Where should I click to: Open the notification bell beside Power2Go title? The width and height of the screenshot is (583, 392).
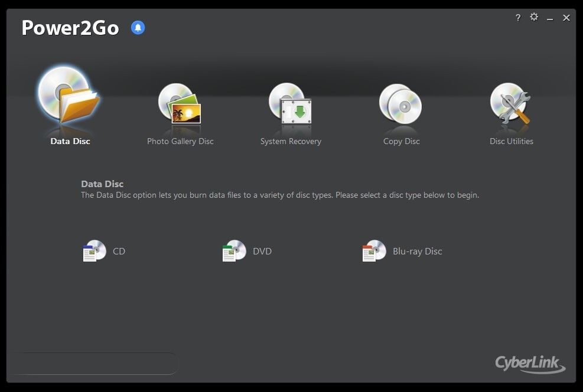point(138,27)
